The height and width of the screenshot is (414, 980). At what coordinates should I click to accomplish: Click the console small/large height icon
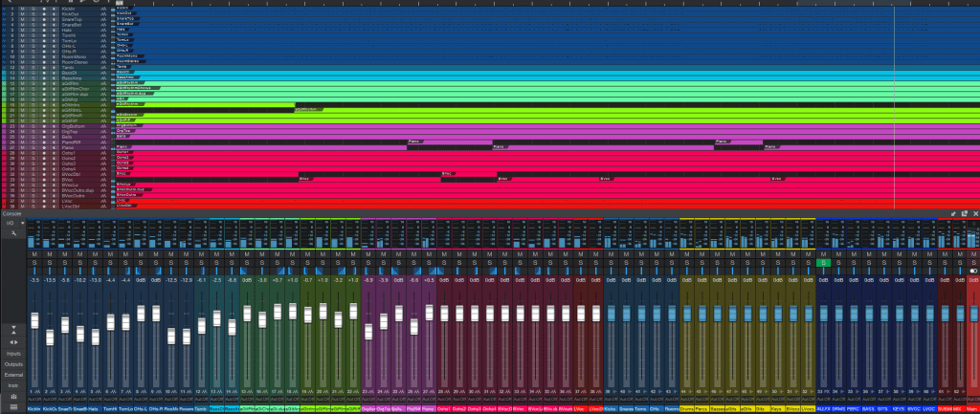click(x=13, y=330)
